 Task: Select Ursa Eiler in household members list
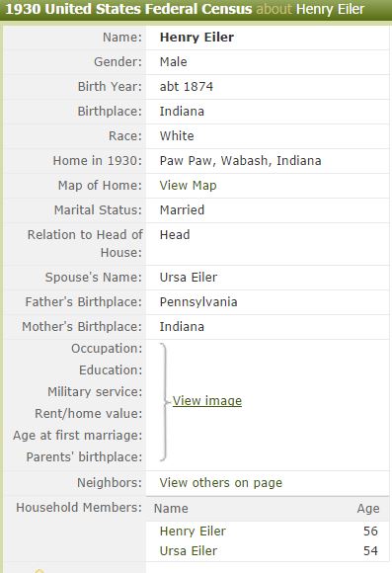click(x=189, y=550)
